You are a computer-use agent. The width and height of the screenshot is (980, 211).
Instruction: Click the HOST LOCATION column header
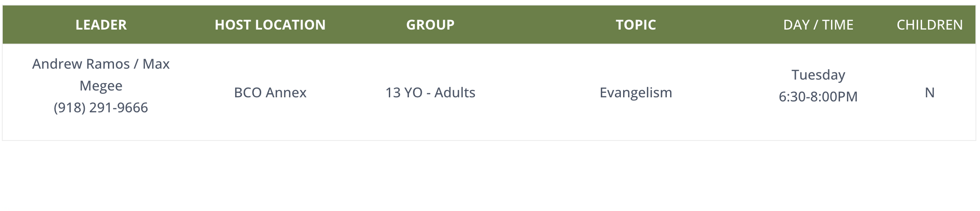270,25
